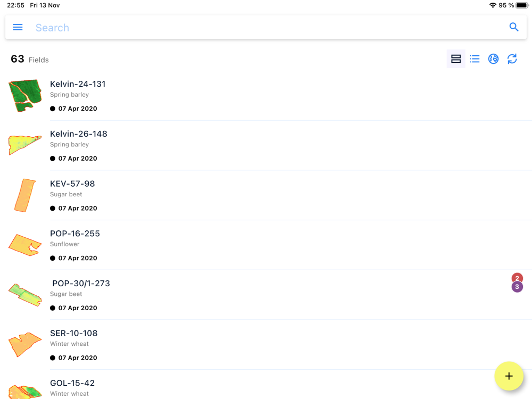532x399 pixels.
Task: Open POP-16-255 field thumbnail
Action: click(x=25, y=245)
